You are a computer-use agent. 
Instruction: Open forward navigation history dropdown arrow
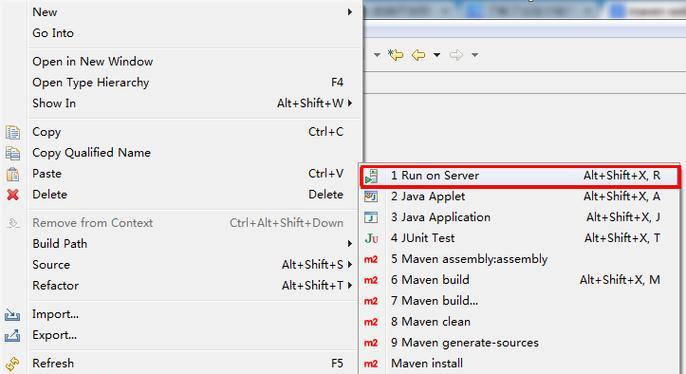coord(475,55)
